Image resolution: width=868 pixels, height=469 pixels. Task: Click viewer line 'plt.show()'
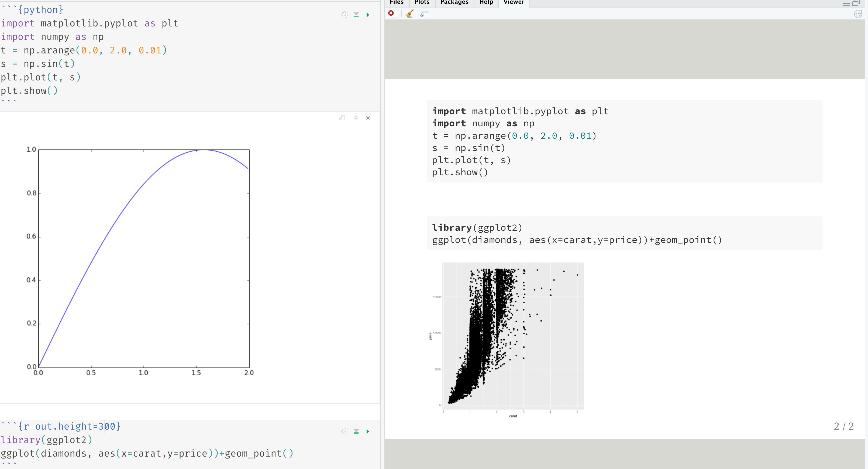tap(460, 172)
